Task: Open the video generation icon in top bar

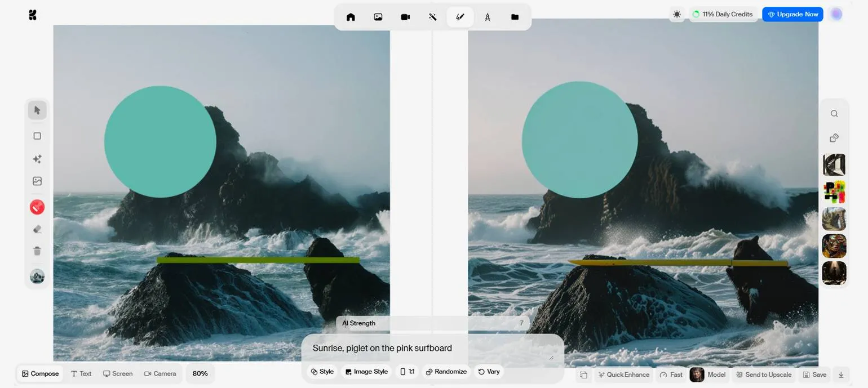Action: pyautogui.click(x=405, y=17)
